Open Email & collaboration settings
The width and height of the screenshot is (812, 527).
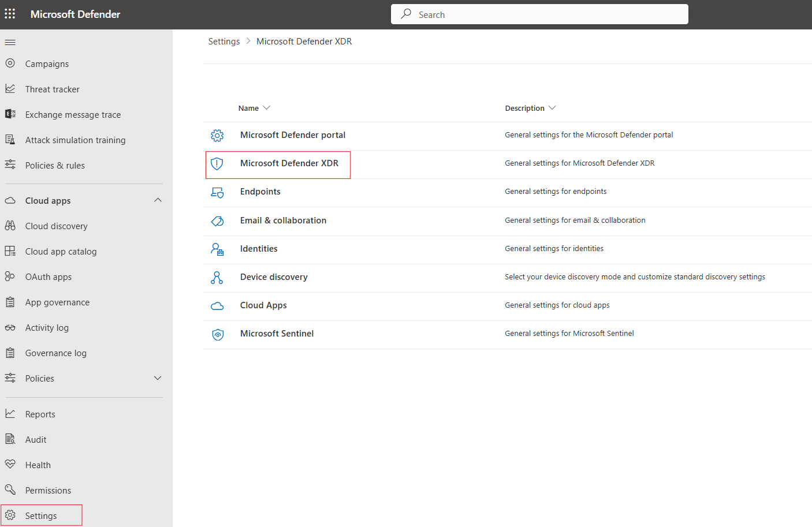(x=284, y=220)
